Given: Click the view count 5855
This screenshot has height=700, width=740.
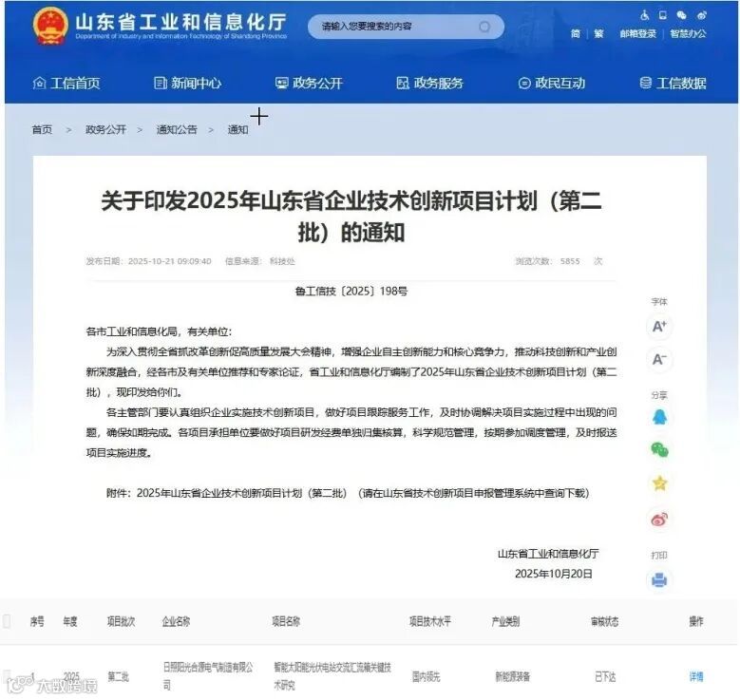Looking at the screenshot, I should pos(570,261).
